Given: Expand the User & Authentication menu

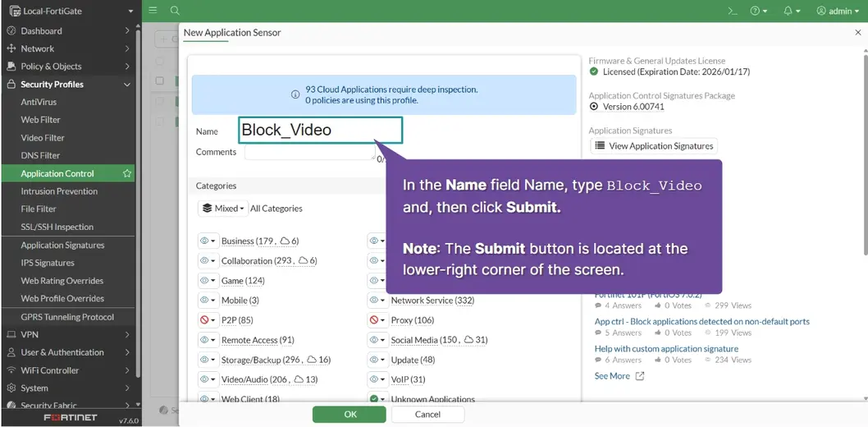Looking at the screenshot, I should [69, 352].
